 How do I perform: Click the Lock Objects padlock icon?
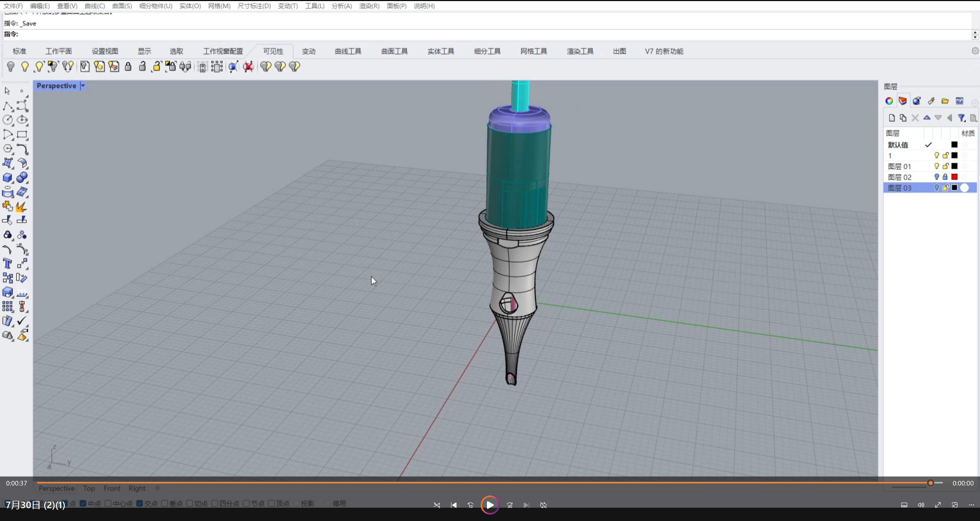click(128, 67)
